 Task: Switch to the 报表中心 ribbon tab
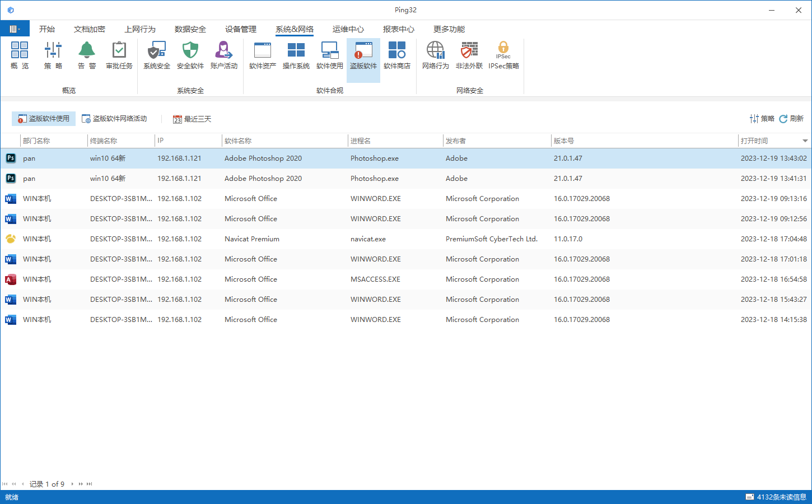pos(399,29)
